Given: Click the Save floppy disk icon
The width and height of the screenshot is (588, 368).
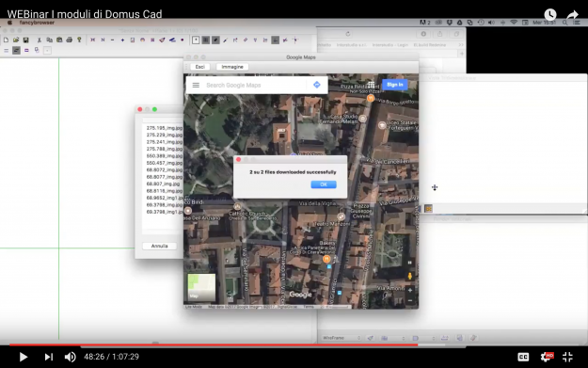Looking at the screenshot, I should click(26, 40).
